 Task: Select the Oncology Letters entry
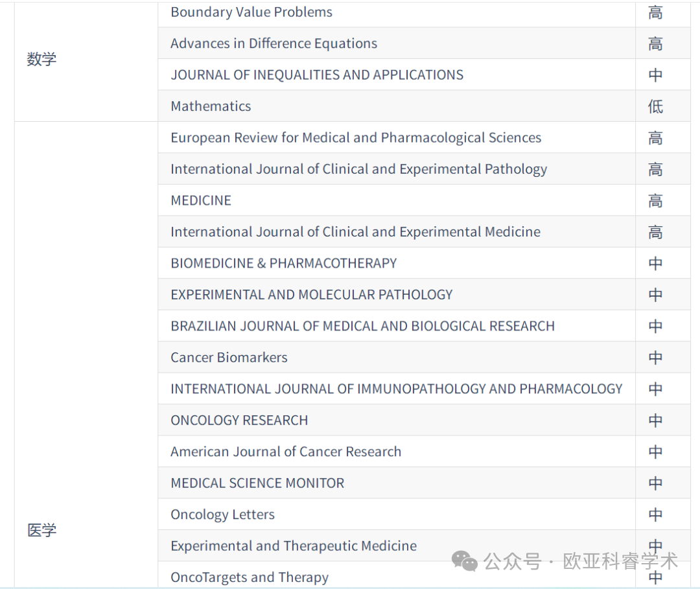[x=222, y=514]
